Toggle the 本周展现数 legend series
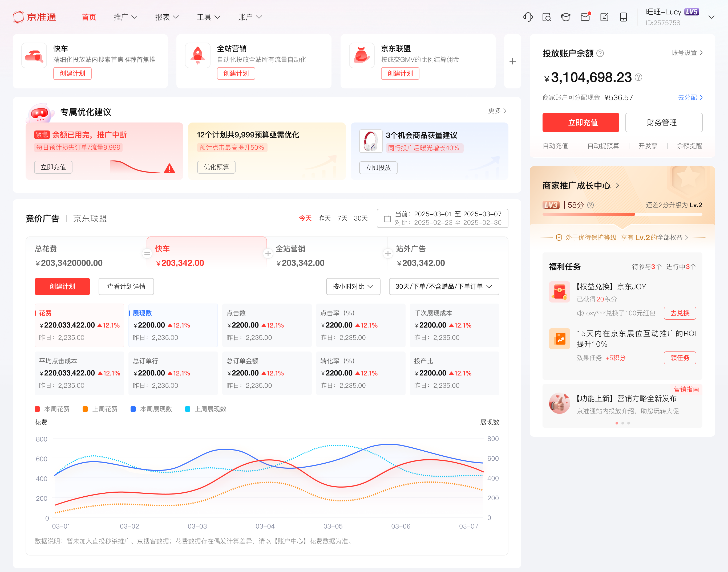 pyautogui.click(x=151, y=409)
